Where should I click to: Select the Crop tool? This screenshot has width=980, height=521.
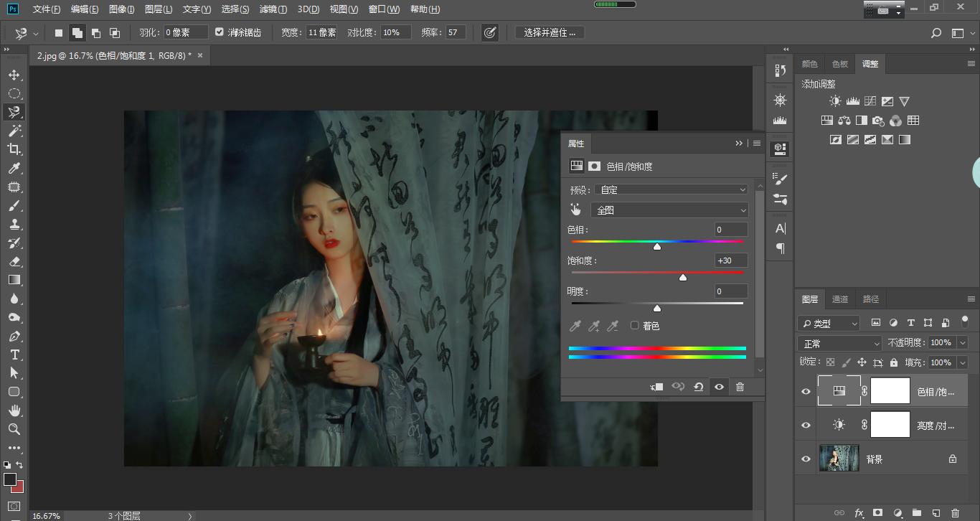pyautogui.click(x=14, y=149)
